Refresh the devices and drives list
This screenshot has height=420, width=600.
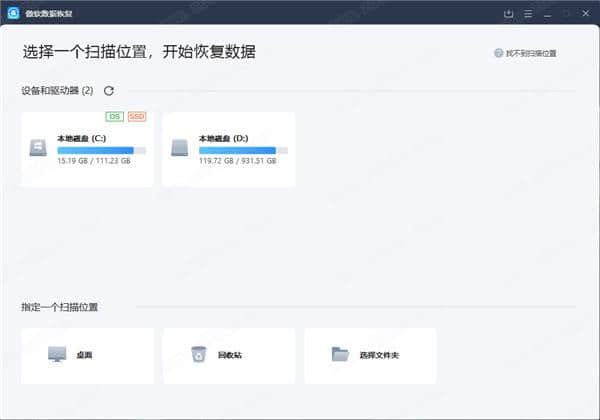pyautogui.click(x=109, y=91)
